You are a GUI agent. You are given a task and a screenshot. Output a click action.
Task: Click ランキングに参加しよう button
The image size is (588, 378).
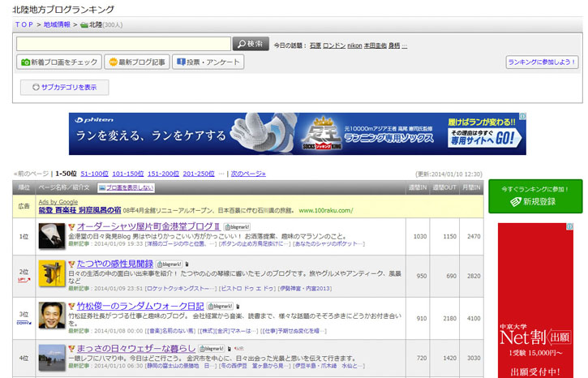coord(542,62)
